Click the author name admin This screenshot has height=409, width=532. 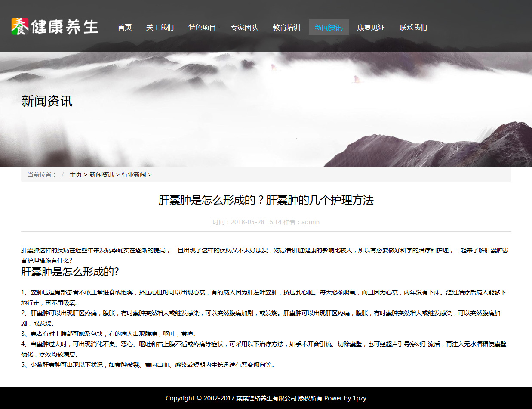coord(311,222)
